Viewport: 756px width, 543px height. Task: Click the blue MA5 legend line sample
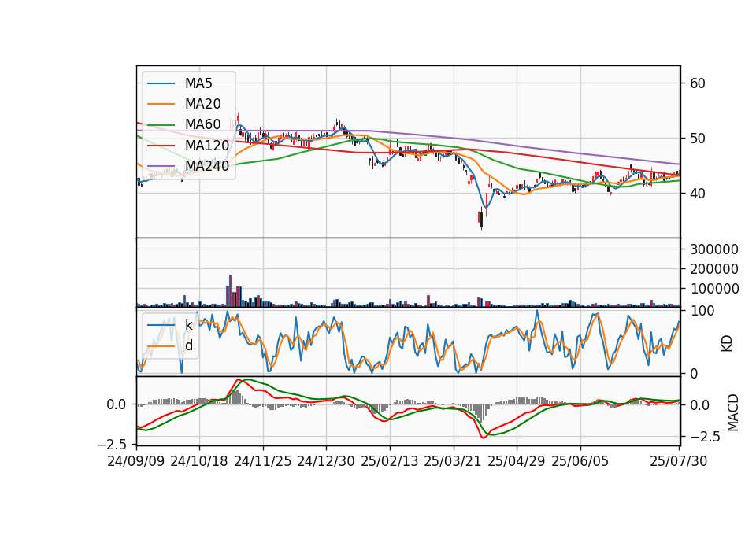[161, 83]
